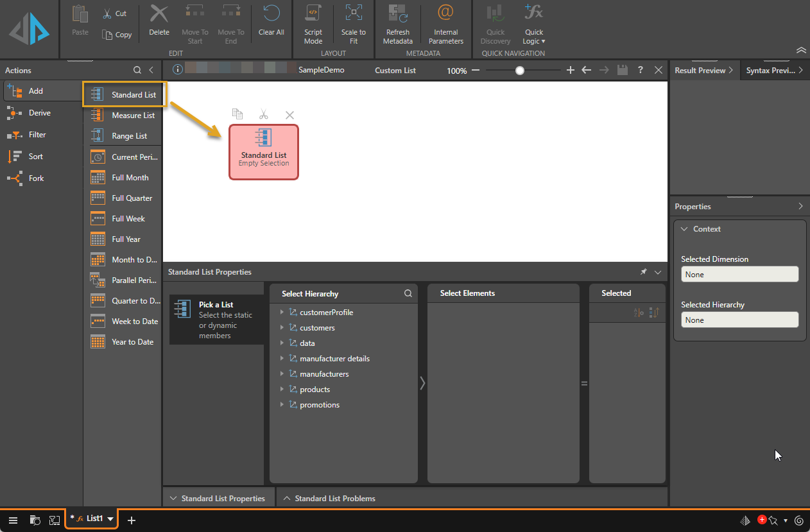Viewport: 810px width, 532px height.
Task: Click the Selected Dimension field
Action: 739,275
